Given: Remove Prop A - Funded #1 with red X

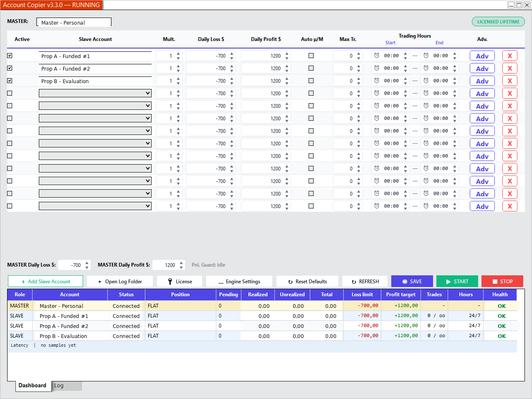Looking at the screenshot, I should 510,56.
